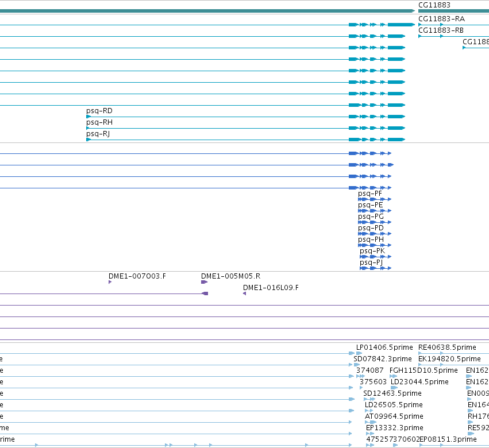
Task: Select the CG11883 gene label
Action: 434,5
